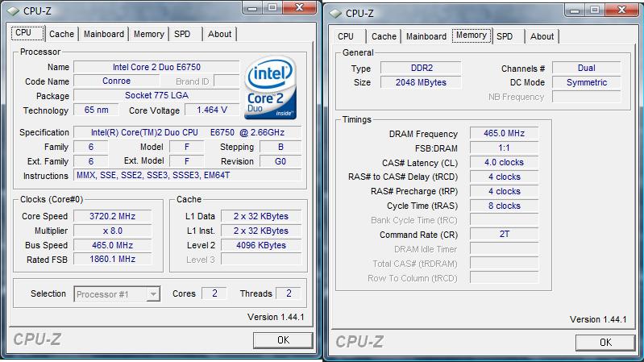Select Memory tab in right window
Screen dimensions: 644x362
(x=472, y=35)
